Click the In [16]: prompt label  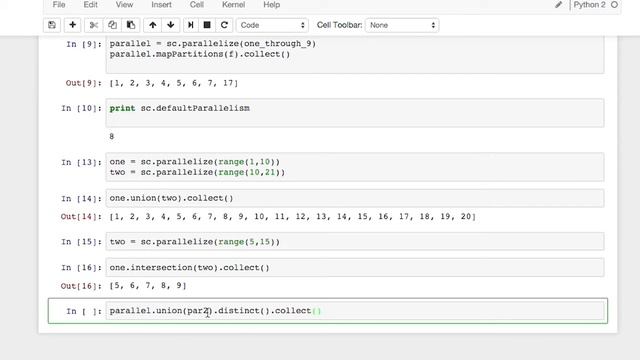tap(81, 268)
